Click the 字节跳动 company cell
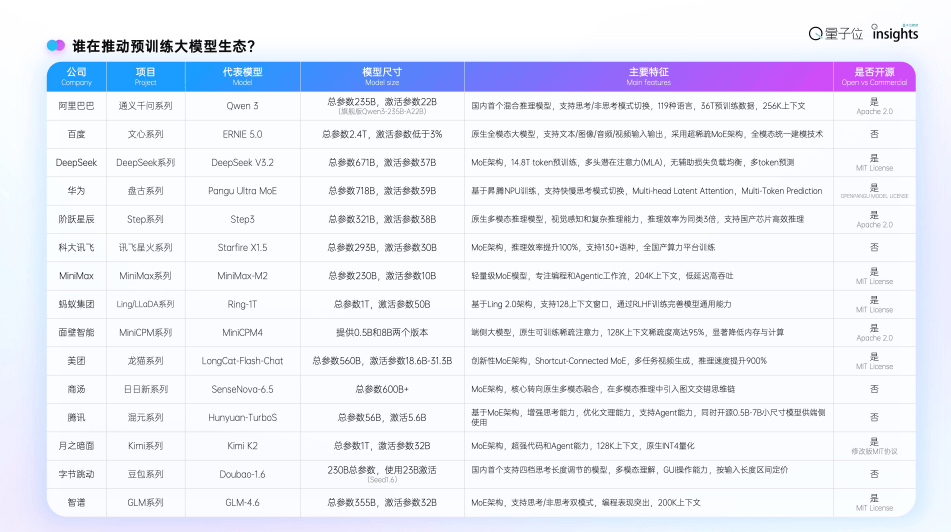The width and height of the screenshot is (951, 532). 77,473
